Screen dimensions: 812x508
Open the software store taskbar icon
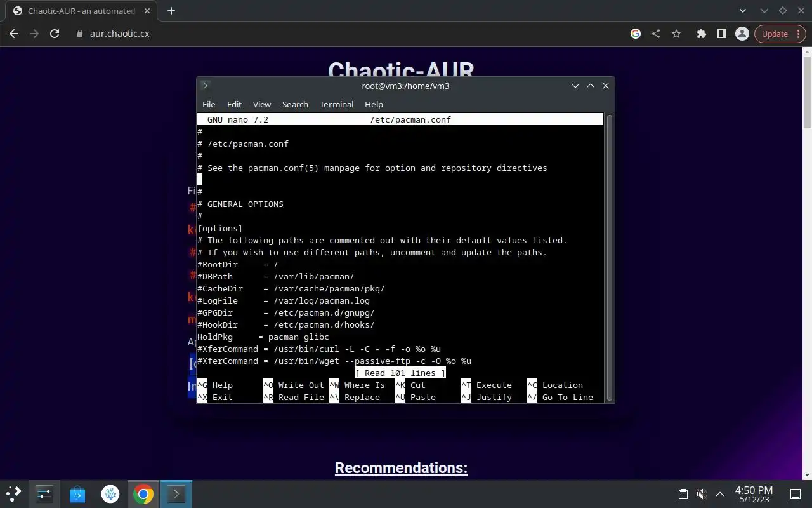[x=77, y=493]
